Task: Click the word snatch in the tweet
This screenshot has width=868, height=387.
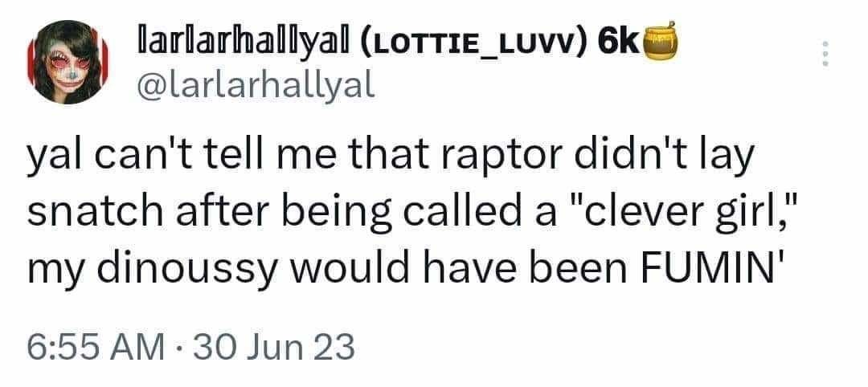Action: coord(82,209)
